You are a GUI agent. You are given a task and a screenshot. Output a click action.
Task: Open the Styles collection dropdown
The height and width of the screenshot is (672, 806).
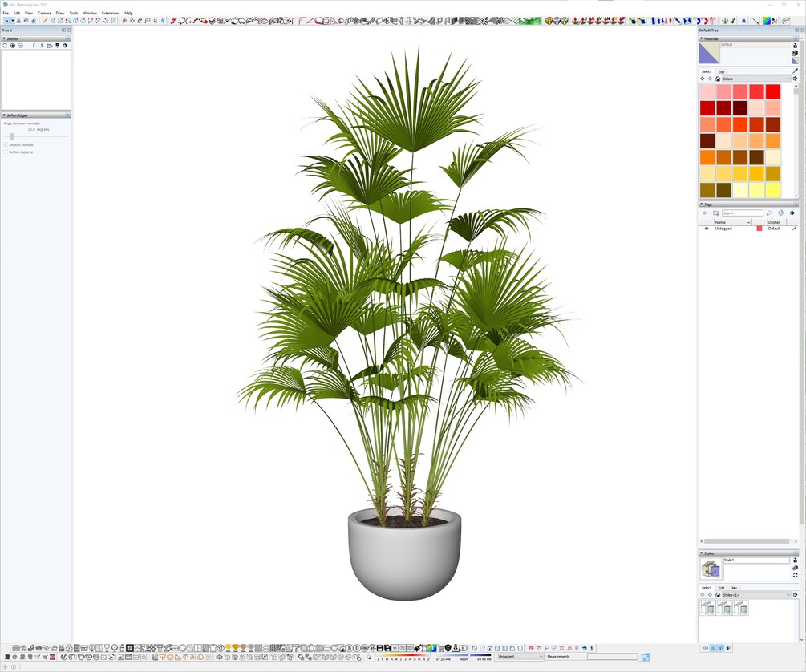[x=756, y=595]
